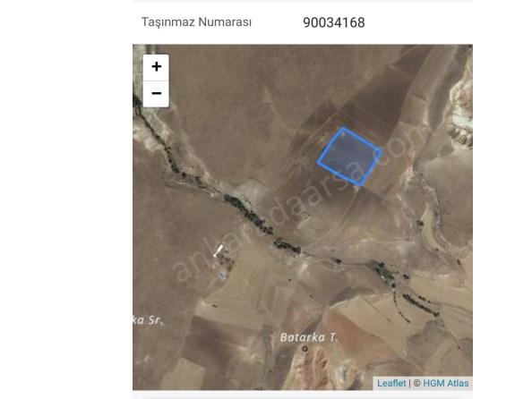Click the top corner of blue parcel
The image size is (532, 399).
343,128
